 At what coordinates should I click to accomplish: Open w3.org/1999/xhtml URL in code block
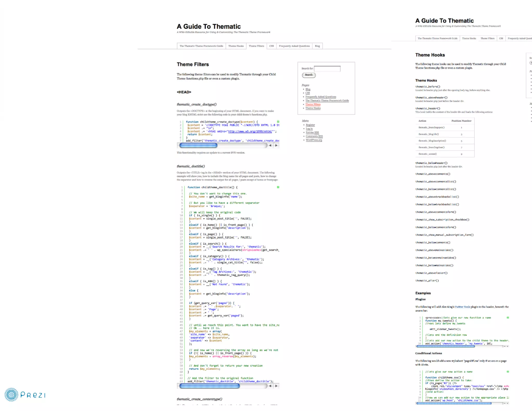point(250,131)
